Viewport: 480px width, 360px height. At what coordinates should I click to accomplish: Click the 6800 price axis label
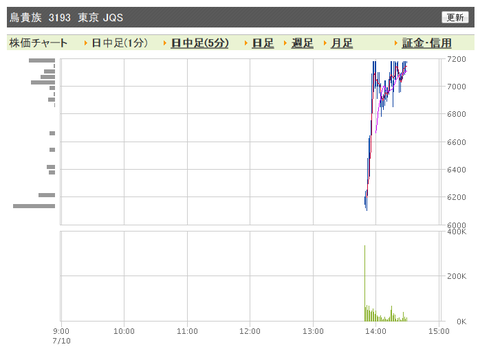pos(456,114)
